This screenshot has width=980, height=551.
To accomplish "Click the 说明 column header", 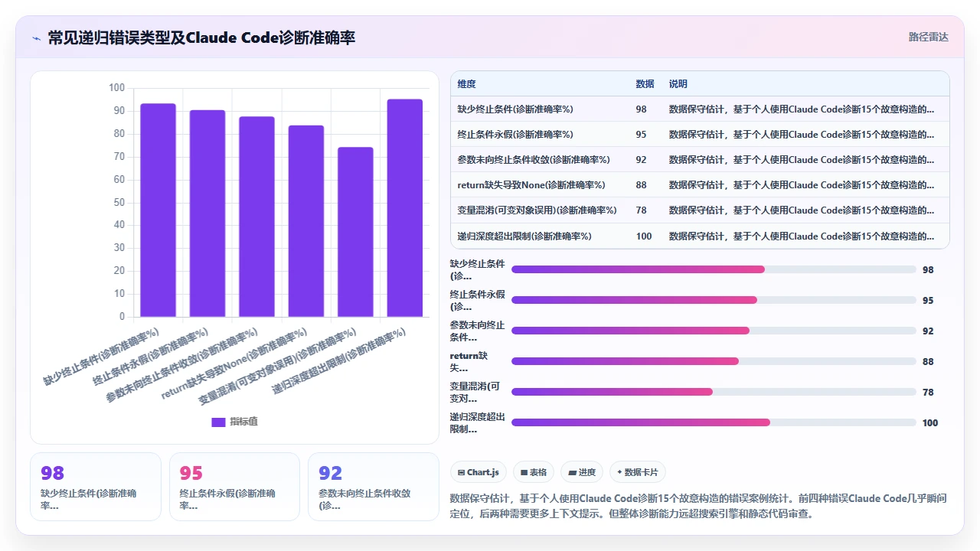I will tap(678, 84).
